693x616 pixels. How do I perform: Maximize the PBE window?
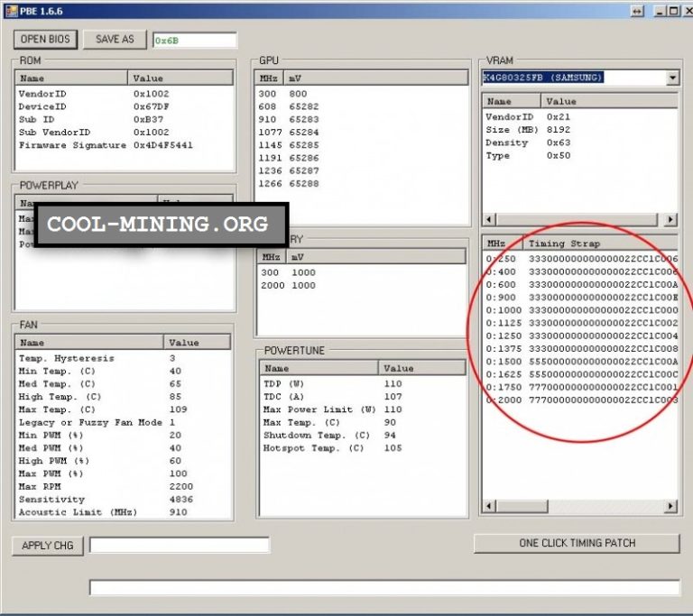[x=673, y=10]
